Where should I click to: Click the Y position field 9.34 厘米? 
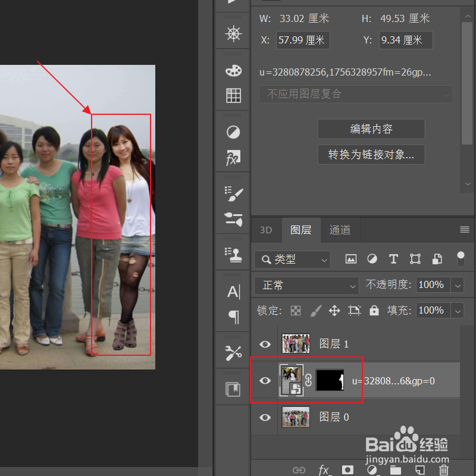pyautogui.click(x=406, y=40)
